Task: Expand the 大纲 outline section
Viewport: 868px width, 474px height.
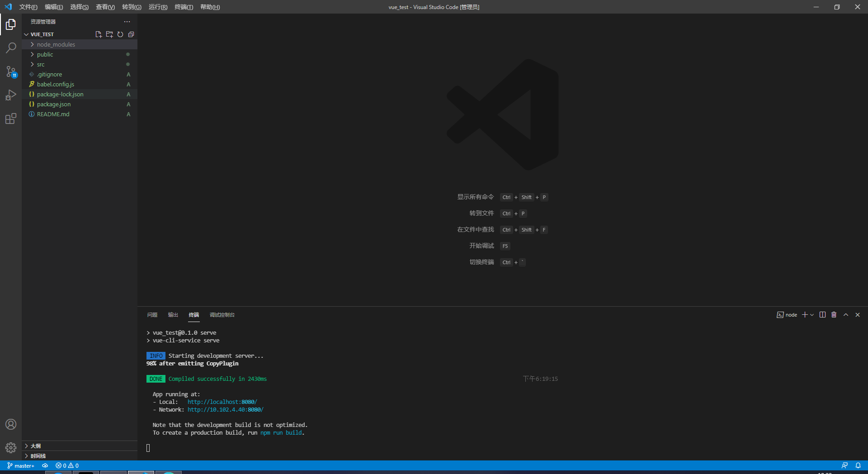Action: (80, 446)
